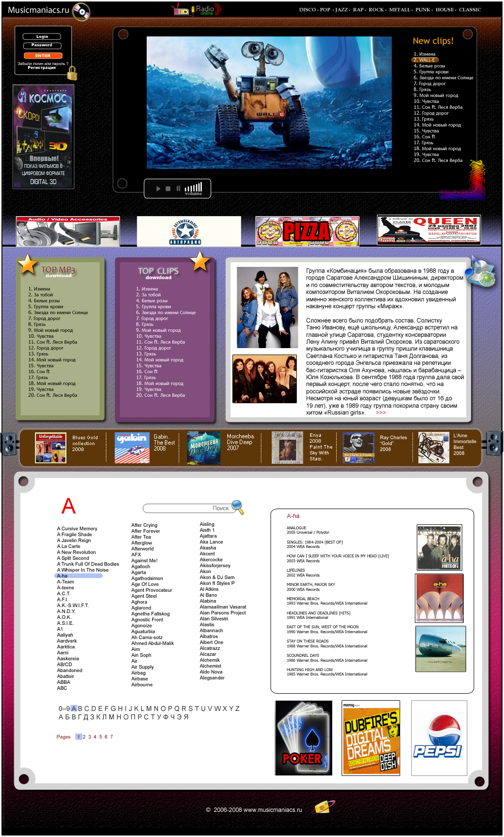Open the Queen tribute banner

[429, 230]
